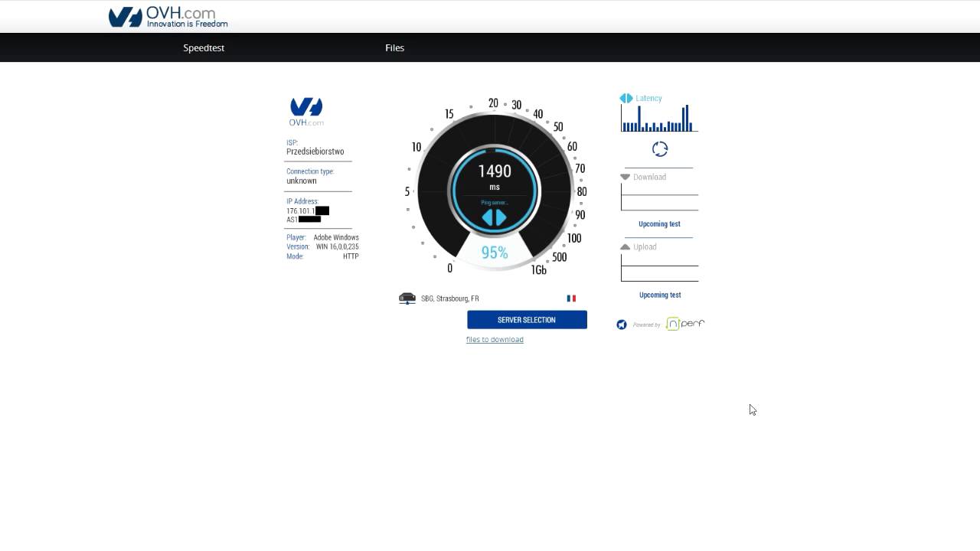Click the Download graph box
This screenshot has height=551, width=980.
click(659, 197)
